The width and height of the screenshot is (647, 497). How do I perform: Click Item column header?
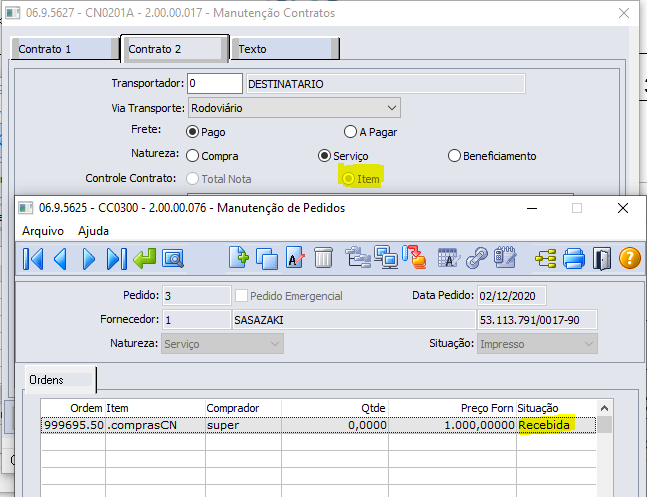coord(155,408)
